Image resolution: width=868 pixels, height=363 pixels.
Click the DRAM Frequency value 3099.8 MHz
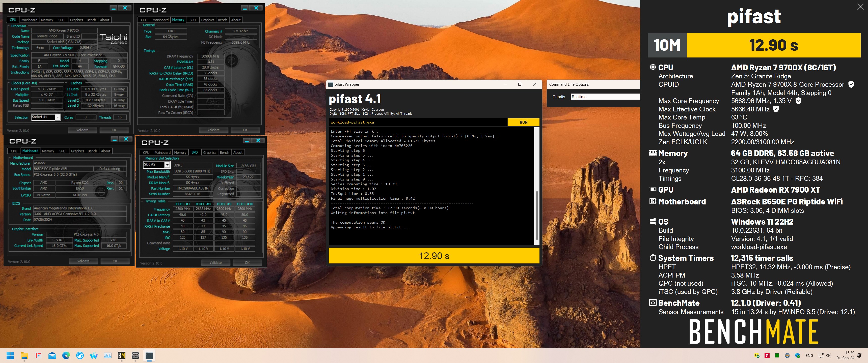point(210,56)
